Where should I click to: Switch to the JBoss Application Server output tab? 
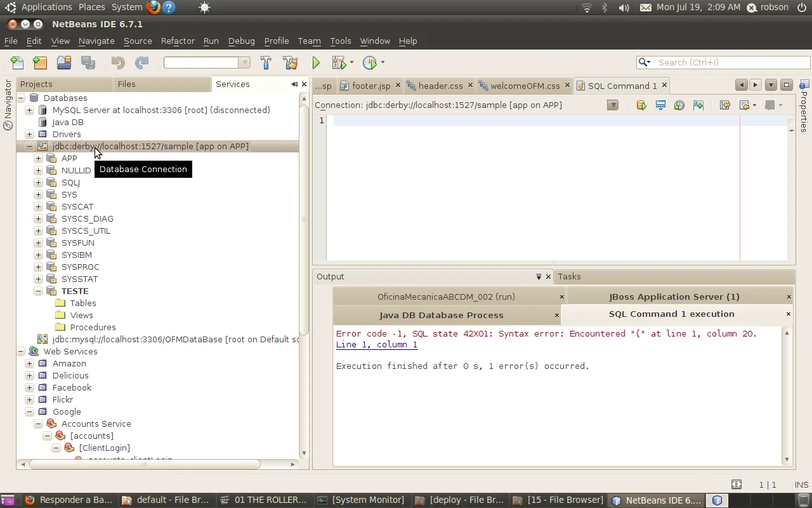coord(674,297)
